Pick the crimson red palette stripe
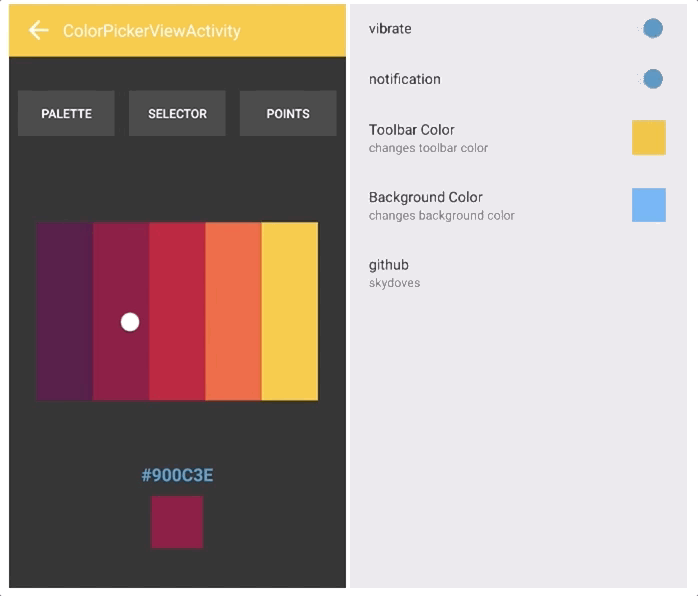Image resolution: width=698 pixels, height=596 pixels. pos(177,311)
